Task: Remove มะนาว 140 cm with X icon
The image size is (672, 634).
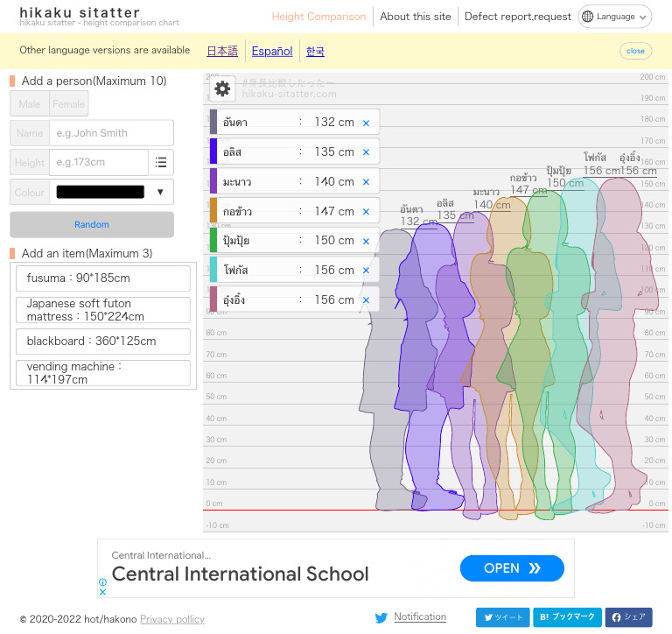Action: (x=366, y=182)
